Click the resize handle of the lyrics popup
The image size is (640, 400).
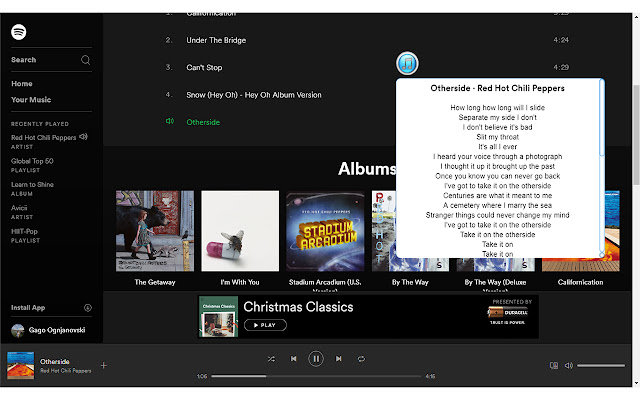pyautogui.click(x=602, y=255)
